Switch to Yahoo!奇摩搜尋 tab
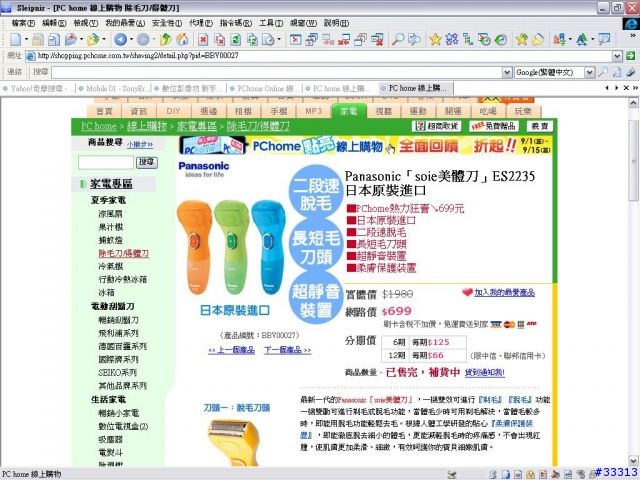Screen dimensions: 640x480 pyautogui.click(x=38, y=88)
